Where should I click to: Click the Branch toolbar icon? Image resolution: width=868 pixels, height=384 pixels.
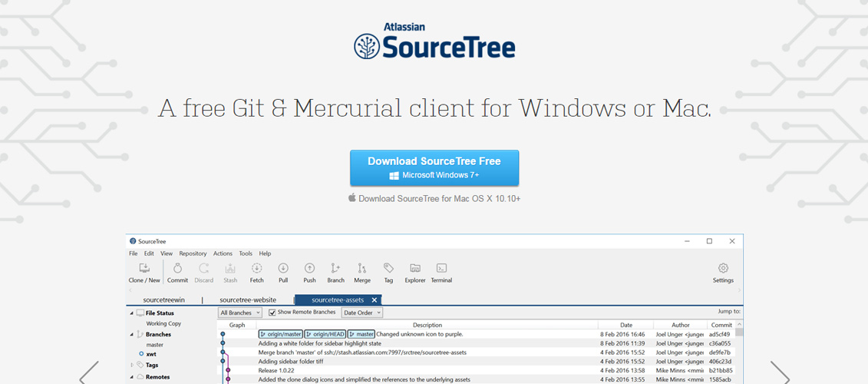coord(335,268)
